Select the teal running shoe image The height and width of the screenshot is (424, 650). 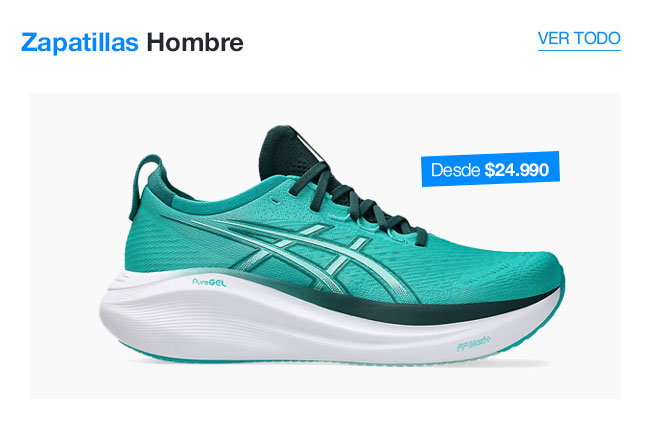tap(332, 245)
